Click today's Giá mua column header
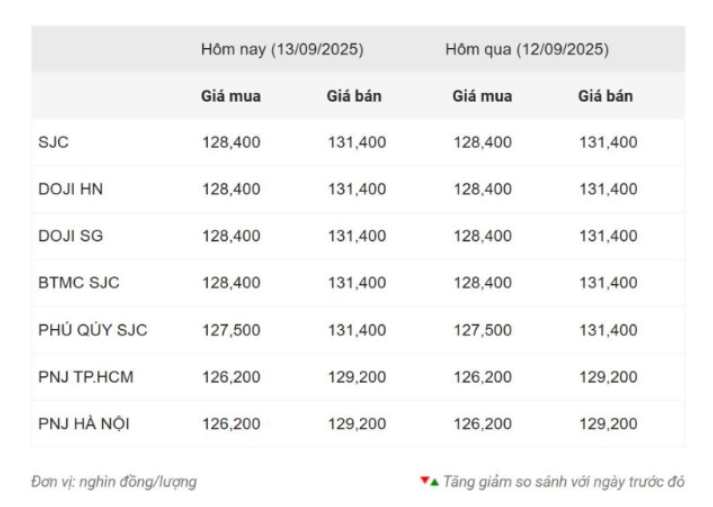 [x=231, y=96]
